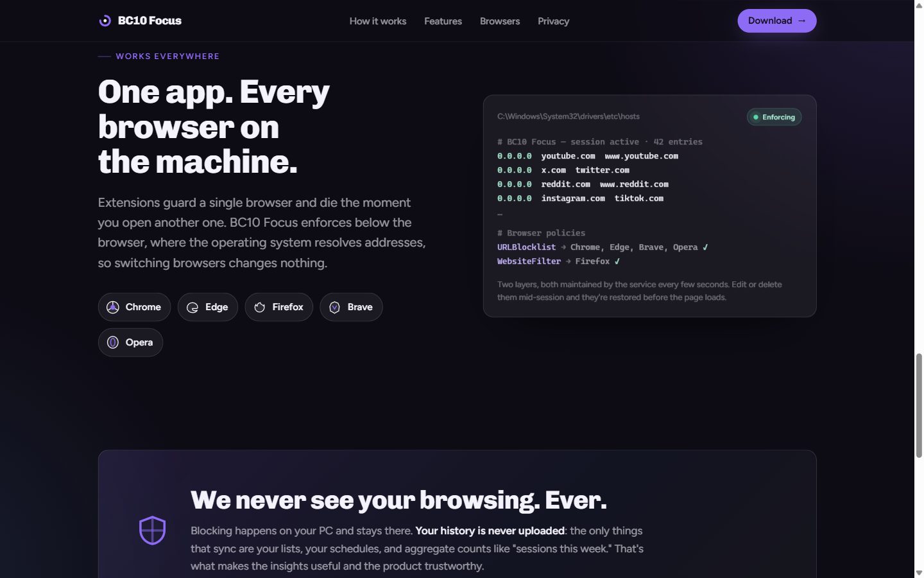The image size is (924, 578).
Task: Click the purple shield privacy icon
Action: point(153,530)
